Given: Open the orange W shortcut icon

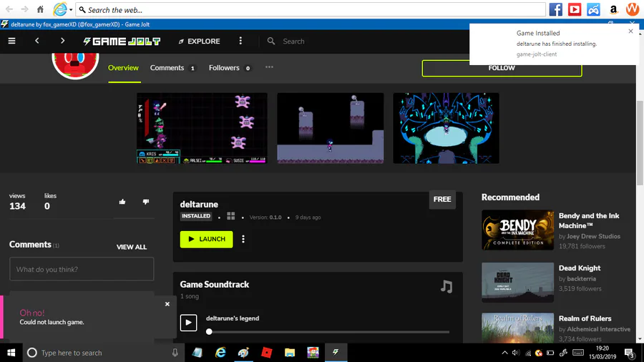Looking at the screenshot, I should (633, 9).
